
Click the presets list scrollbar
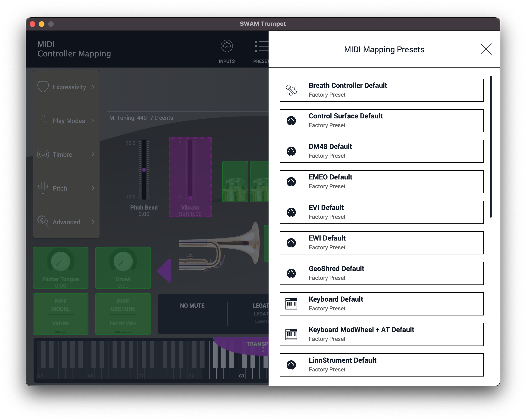(491, 146)
